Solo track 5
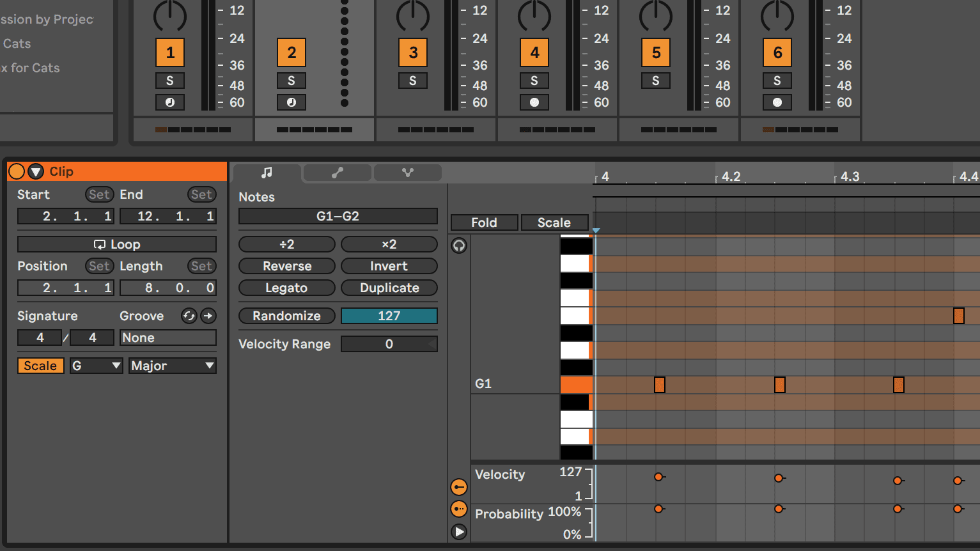Screen dimensions: 980x551 pyautogui.click(x=656, y=81)
